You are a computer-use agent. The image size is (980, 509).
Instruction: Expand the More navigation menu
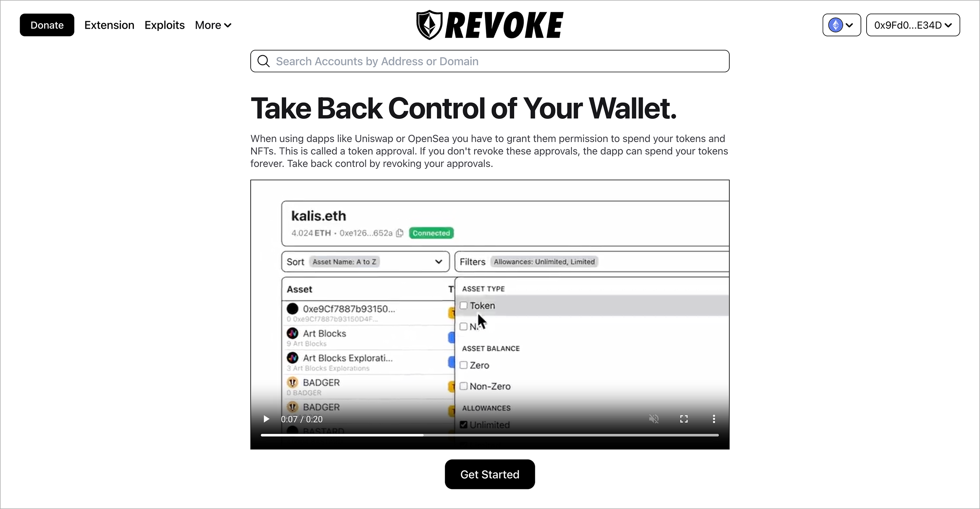[212, 25]
